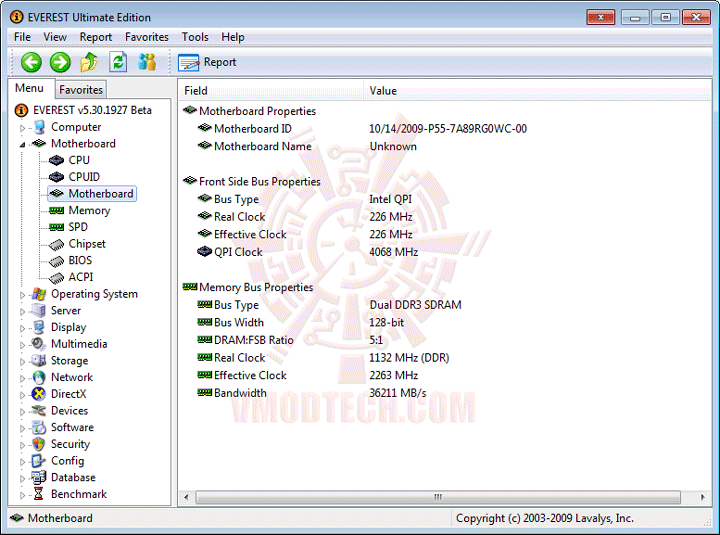The width and height of the screenshot is (720, 535).
Task: Open the Tools menu
Action: [195, 37]
